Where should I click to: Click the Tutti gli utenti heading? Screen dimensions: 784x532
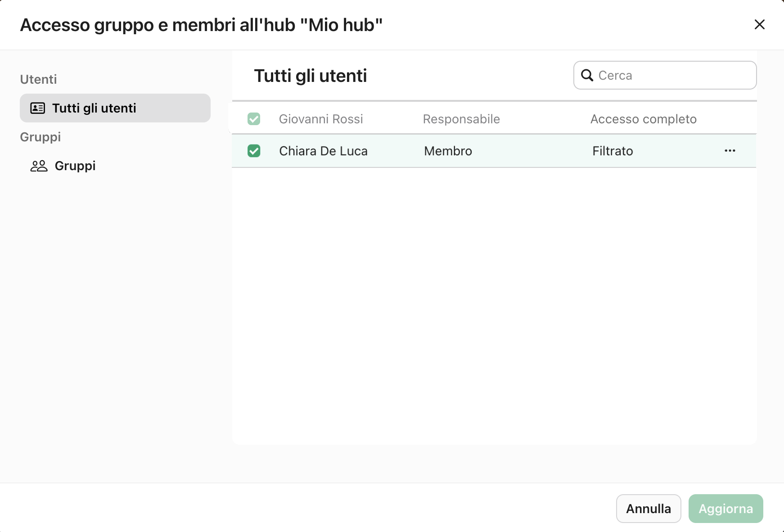pos(310,76)
